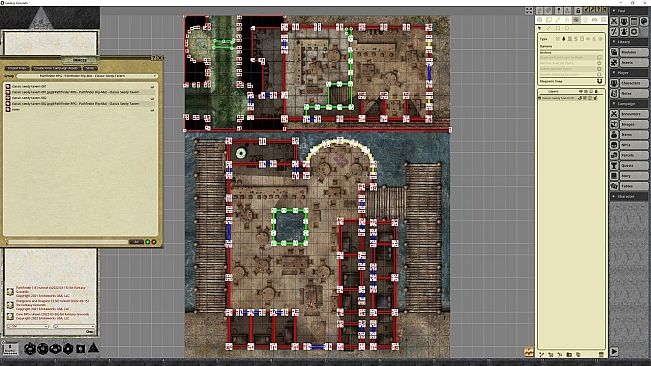Open the right chat speaker dropdown
The image size is (651, 366).
click(74, 326)
